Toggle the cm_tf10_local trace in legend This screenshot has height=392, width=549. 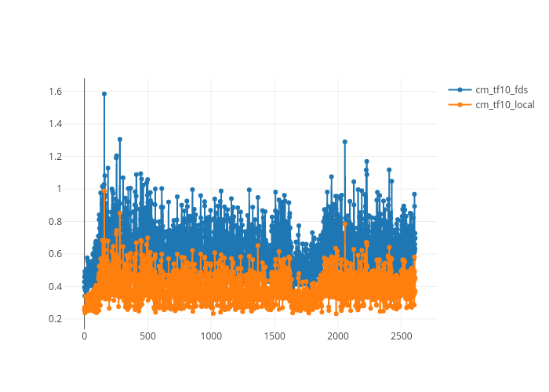[504, 104]
